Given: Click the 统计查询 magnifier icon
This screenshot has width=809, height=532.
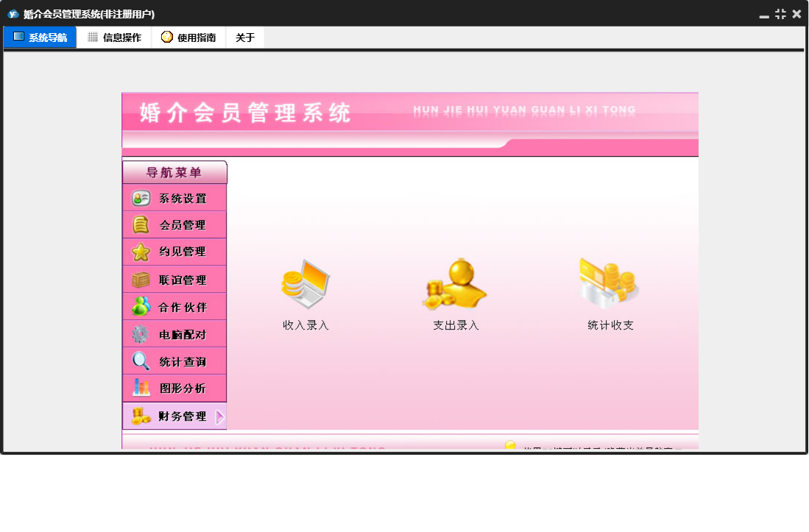Looking at the screenshot, I should pos(141,361).
